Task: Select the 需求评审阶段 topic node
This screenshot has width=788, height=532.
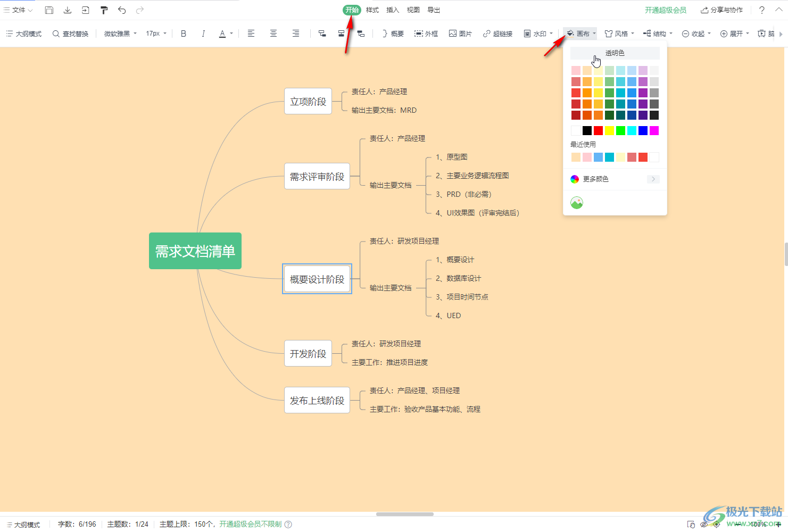Action: point(317,176)
